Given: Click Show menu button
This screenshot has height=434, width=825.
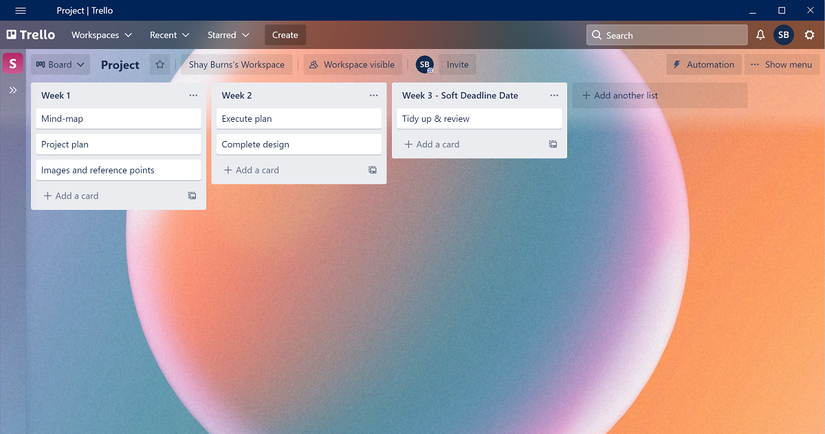Looking at the screenshot, I should tap(782, 64).
